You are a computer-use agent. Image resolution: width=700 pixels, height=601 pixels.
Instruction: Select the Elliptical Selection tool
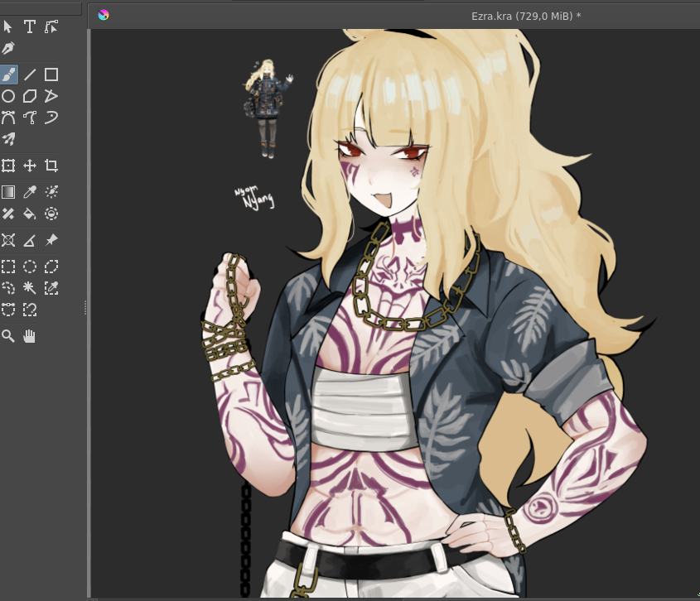(30, 267)
